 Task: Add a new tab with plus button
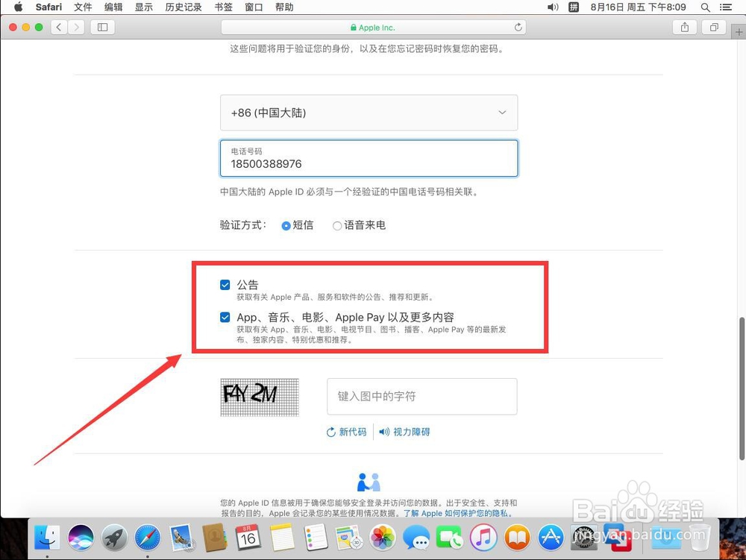coord(739,32)
